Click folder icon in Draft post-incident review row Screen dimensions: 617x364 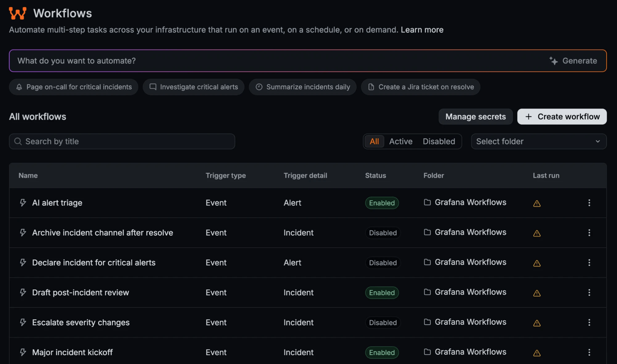tap(427, 292)
